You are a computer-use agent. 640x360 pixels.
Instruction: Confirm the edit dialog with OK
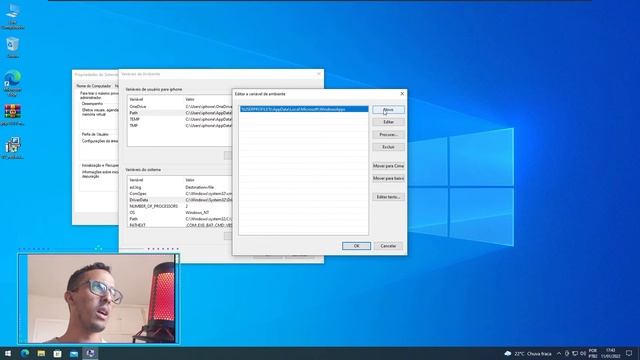pyautogui.click(x=356, y=246)
